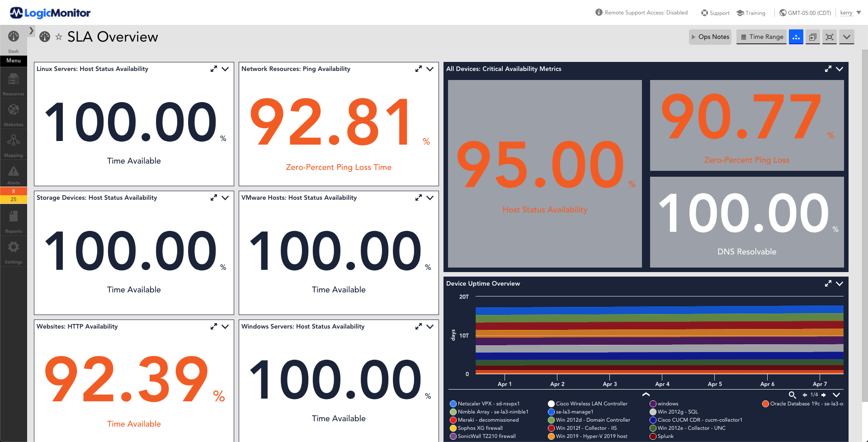Open the Mapping section
Screen dimensions: 868x442
pos(13,143)
